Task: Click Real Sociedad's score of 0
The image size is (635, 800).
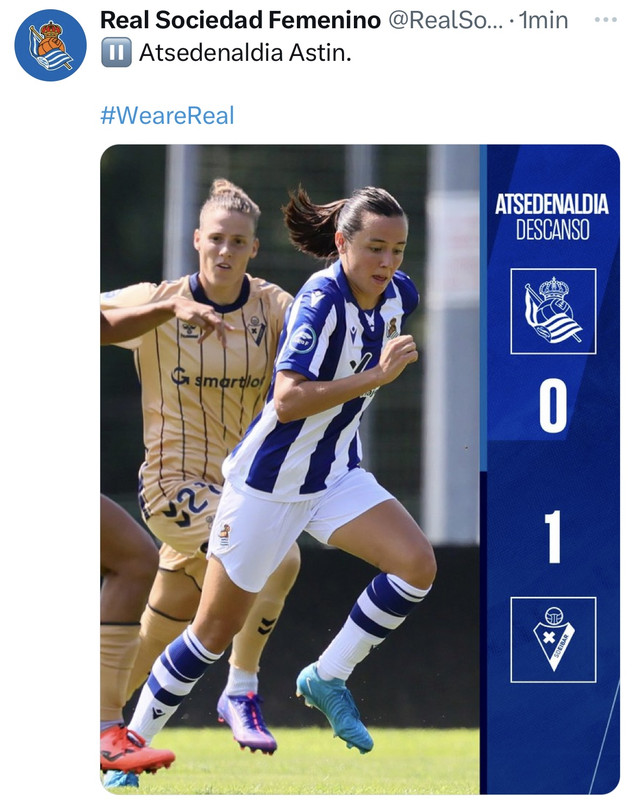Action: coord(553,407)
